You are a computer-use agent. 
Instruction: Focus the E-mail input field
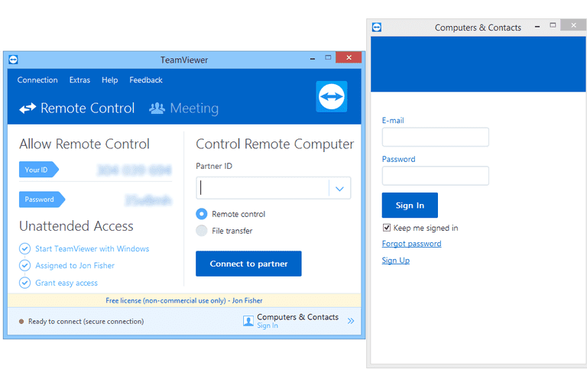(x=436, y=137)
